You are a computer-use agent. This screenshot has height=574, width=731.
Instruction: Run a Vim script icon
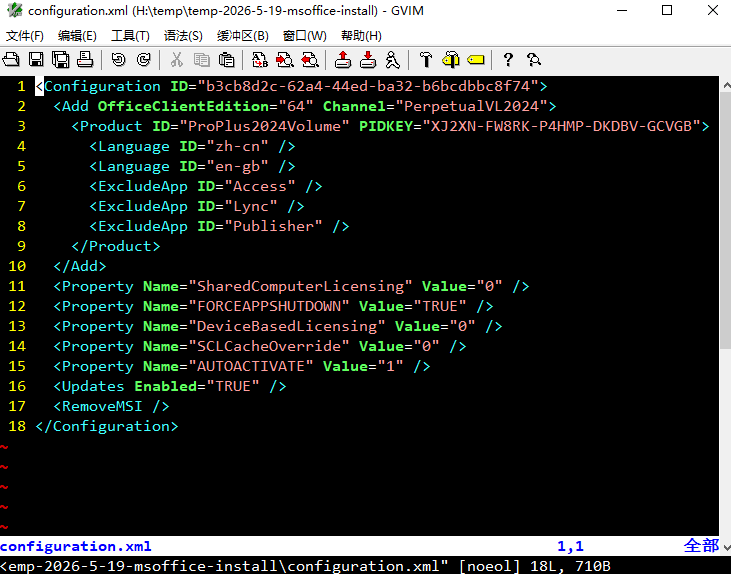click(x=393, y=60)
